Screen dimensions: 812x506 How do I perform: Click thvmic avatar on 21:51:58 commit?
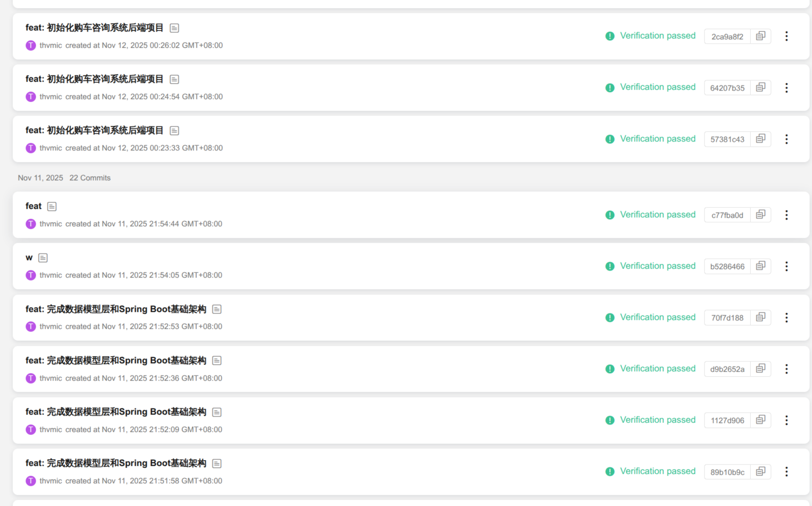pos(31,481)
